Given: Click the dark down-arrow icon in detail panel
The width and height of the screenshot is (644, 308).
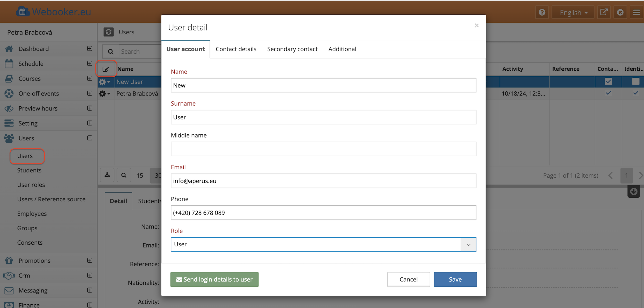Looking at the screenshot, I should (634, 192).
